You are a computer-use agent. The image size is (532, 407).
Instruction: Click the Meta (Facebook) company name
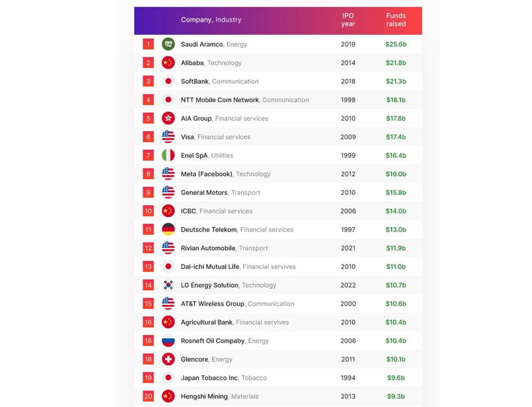tap(207, 174)
